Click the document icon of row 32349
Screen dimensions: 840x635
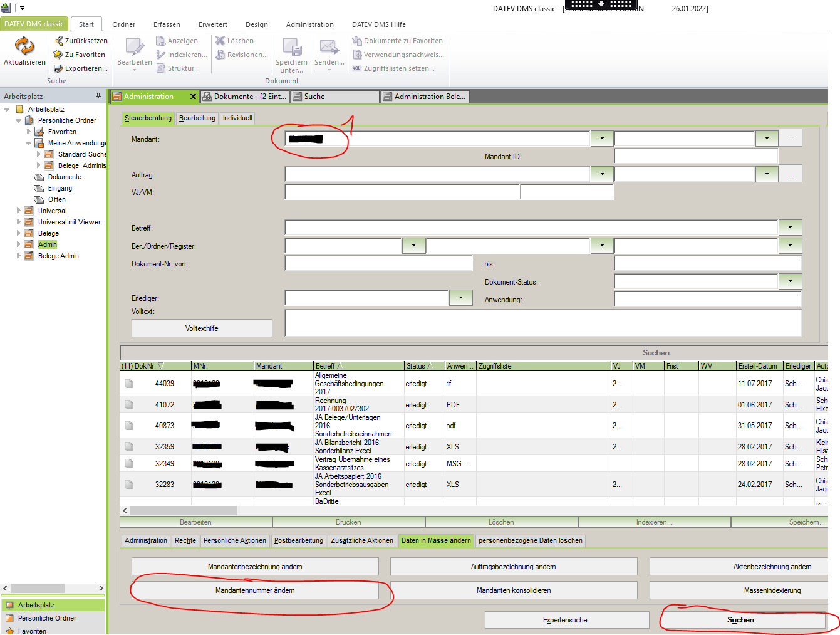[128, 464]
